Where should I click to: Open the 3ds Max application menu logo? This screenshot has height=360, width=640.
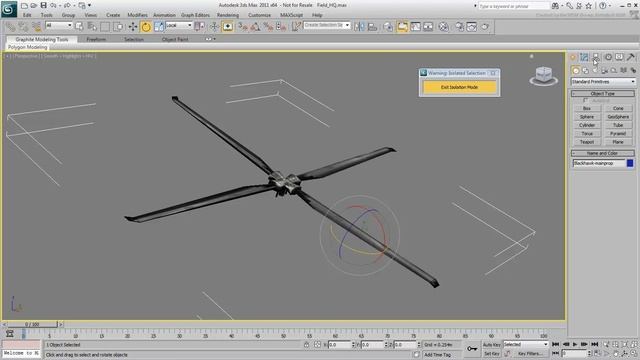coord(9,9)
